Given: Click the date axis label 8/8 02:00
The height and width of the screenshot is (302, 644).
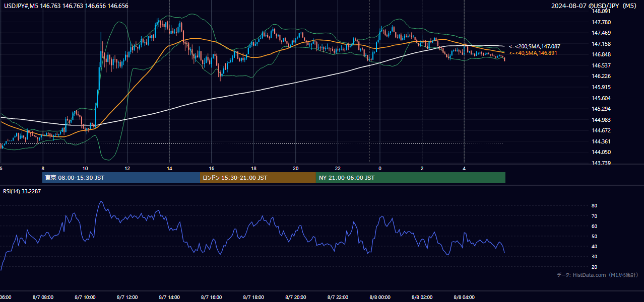Looking at the screenshot, I should [x=422, y=297].
